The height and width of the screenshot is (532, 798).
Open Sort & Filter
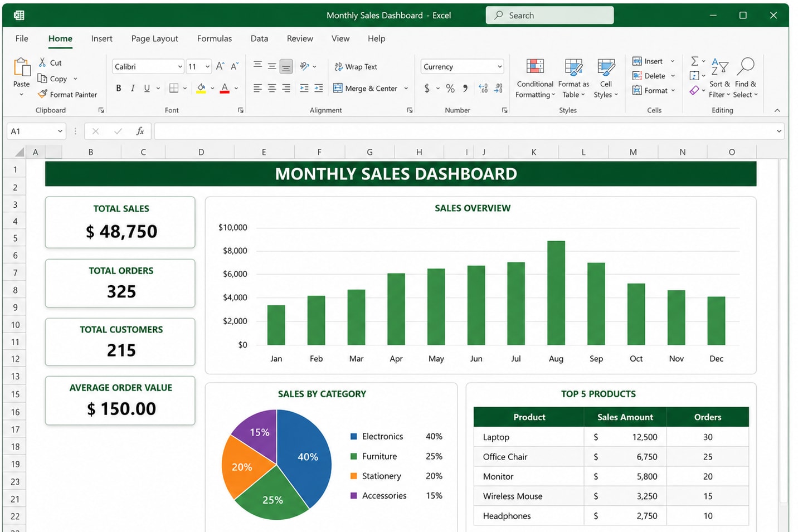pos(719,79)
